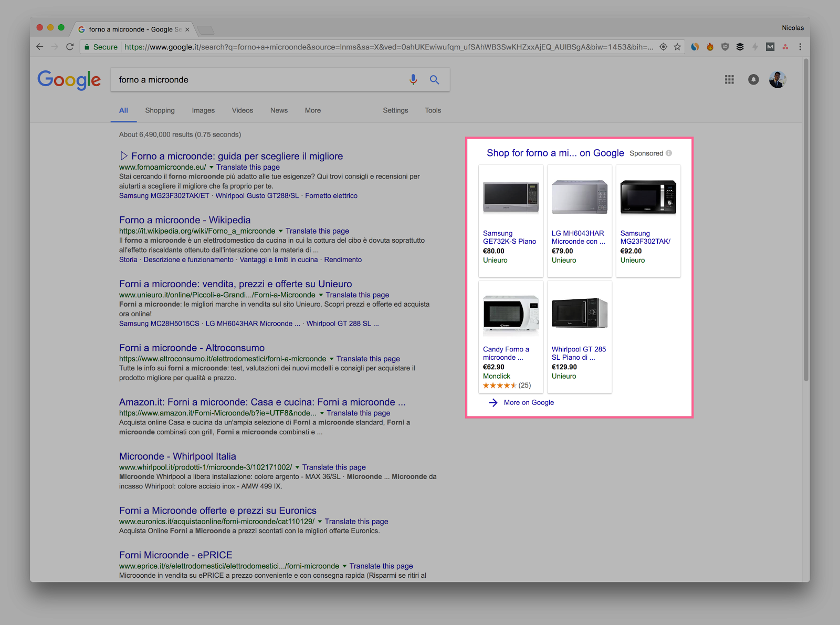Expand options arrow for euronics.it result URL

[x=320, y=522]
